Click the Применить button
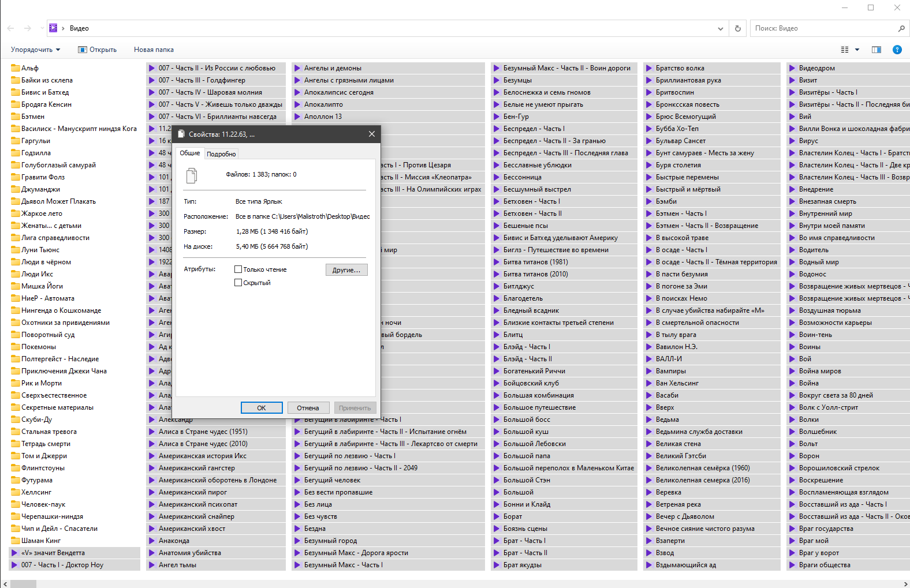Viewport: 910px width, 588px height. tap(355, 408)
